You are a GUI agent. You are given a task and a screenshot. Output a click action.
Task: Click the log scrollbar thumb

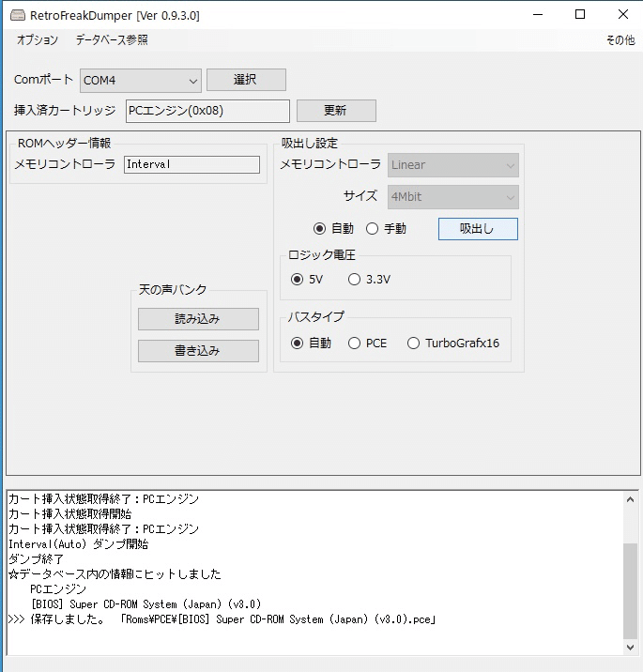[630, 590]
